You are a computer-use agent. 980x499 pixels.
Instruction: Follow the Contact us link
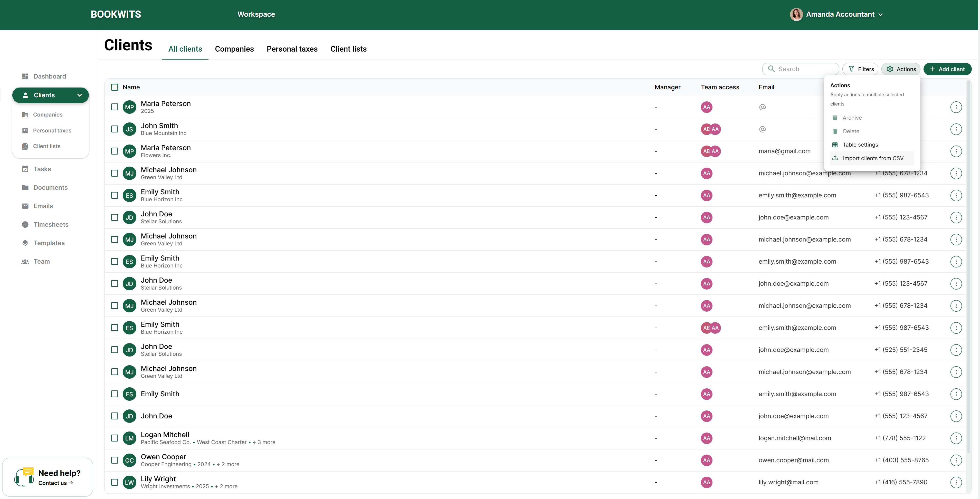[x=55, y=483]
